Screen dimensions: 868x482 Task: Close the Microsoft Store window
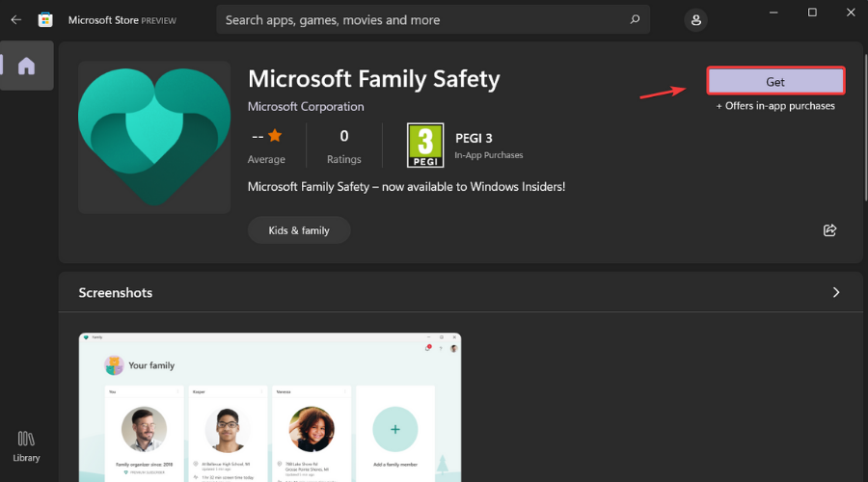pyautogui.click(x=851, y=13)
